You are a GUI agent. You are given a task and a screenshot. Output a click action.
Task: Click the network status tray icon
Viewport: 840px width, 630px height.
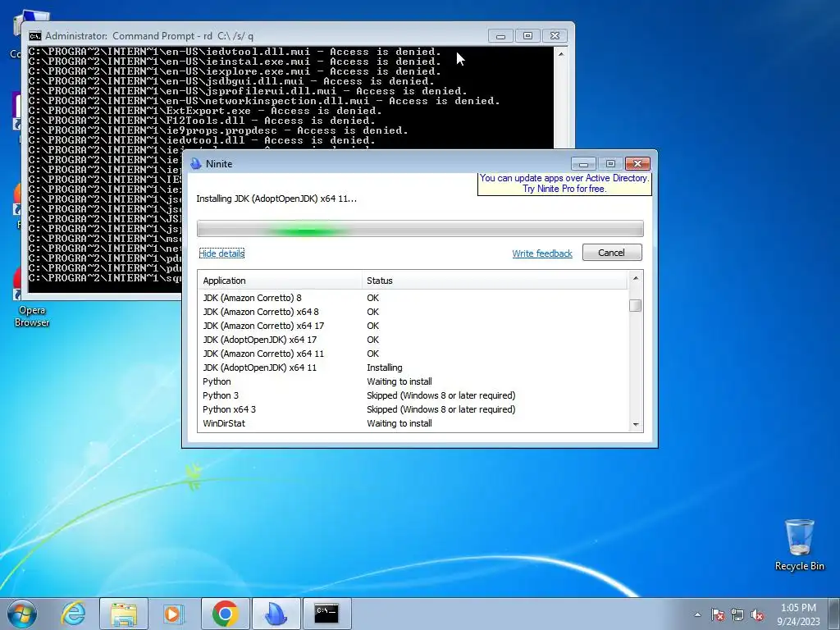[737, 614]
